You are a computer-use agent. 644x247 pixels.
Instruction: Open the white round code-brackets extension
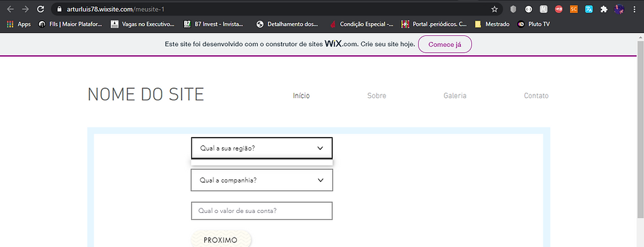click(529, 9)
